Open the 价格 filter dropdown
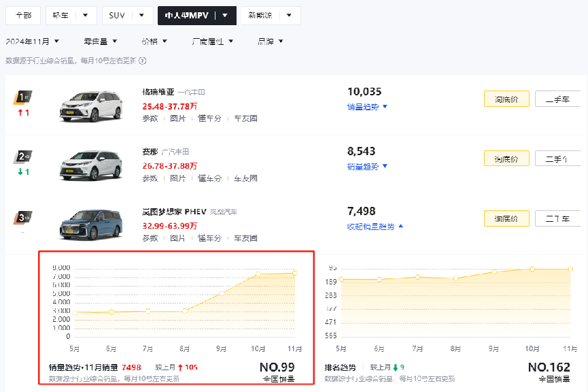588x392 pixels. click(154, 42)
